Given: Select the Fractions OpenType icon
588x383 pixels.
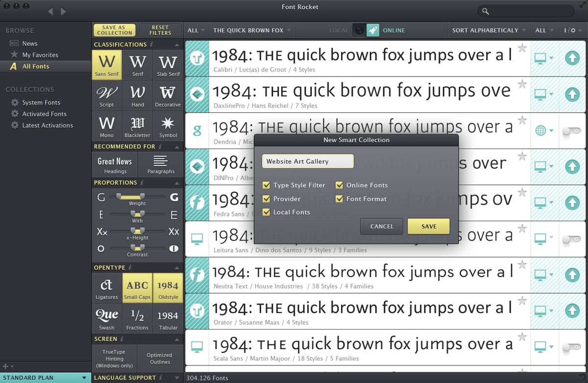Looking at the screenshot, I should pos(138,318).
